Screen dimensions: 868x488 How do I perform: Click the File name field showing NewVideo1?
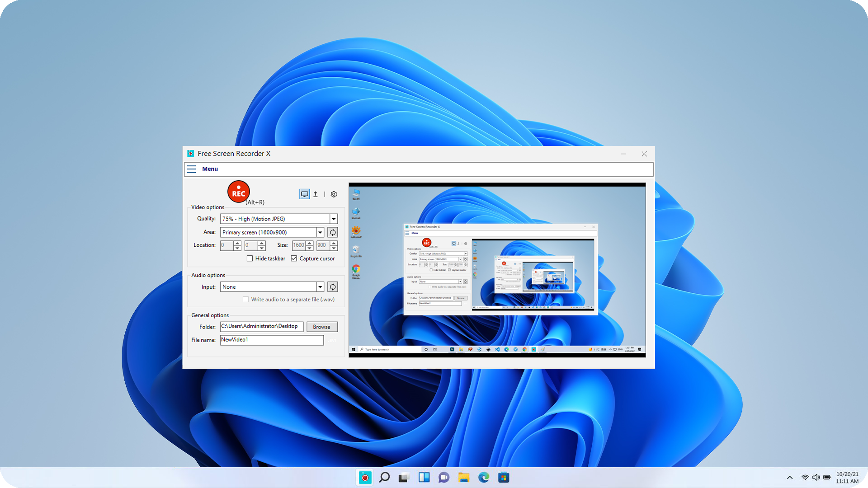(271, 340)
